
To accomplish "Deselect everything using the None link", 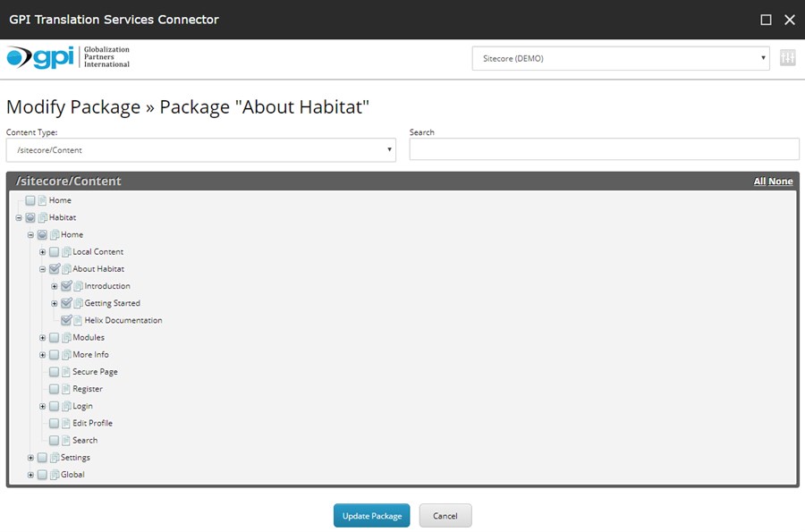I will click(x=782, y=181).
